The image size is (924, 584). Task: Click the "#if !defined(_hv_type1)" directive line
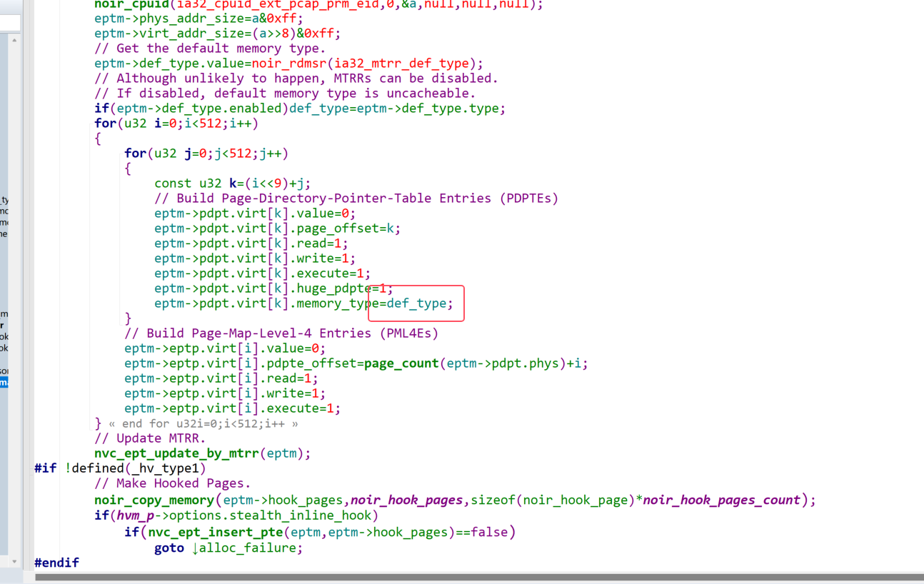pos(120,468)
